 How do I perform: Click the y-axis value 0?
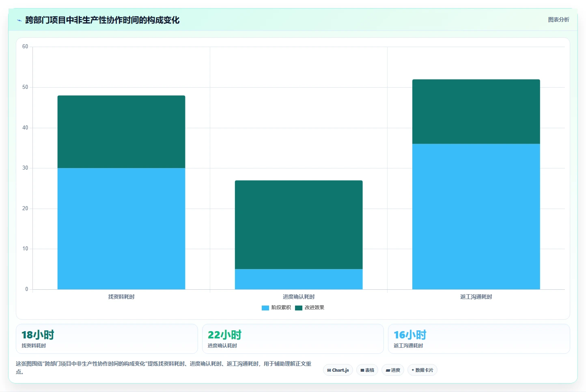27,289
